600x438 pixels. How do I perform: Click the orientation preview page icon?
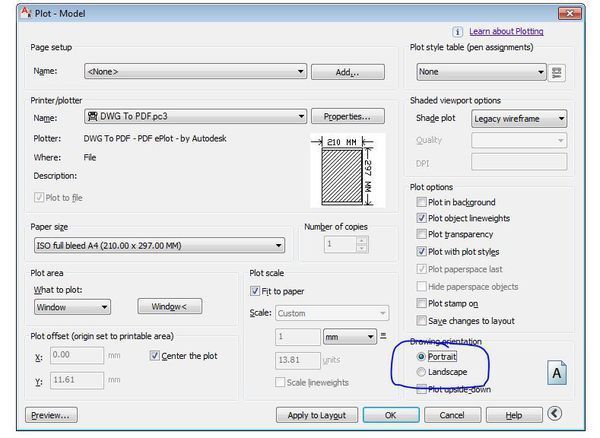point(558,373)
